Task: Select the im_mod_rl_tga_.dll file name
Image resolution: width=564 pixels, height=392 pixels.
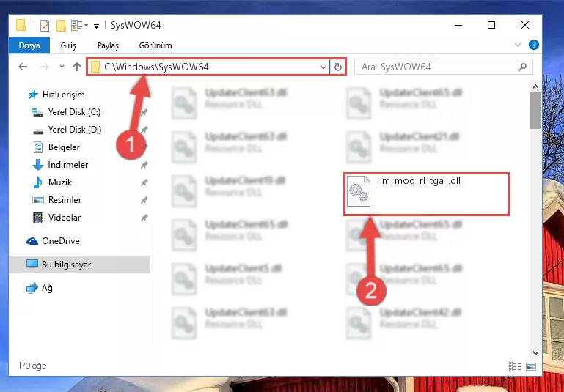Action: coord(420,181)
